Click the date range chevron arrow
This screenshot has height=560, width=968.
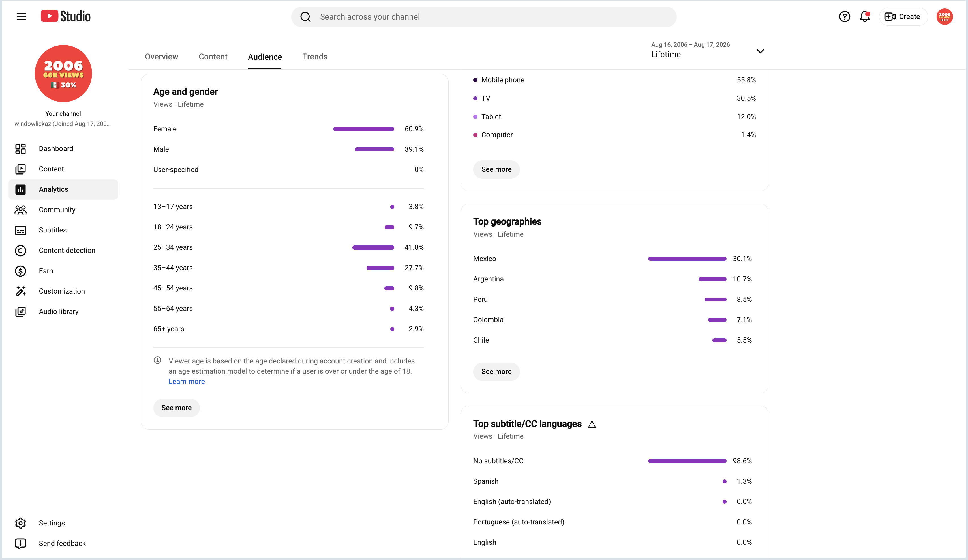(760, 51)
